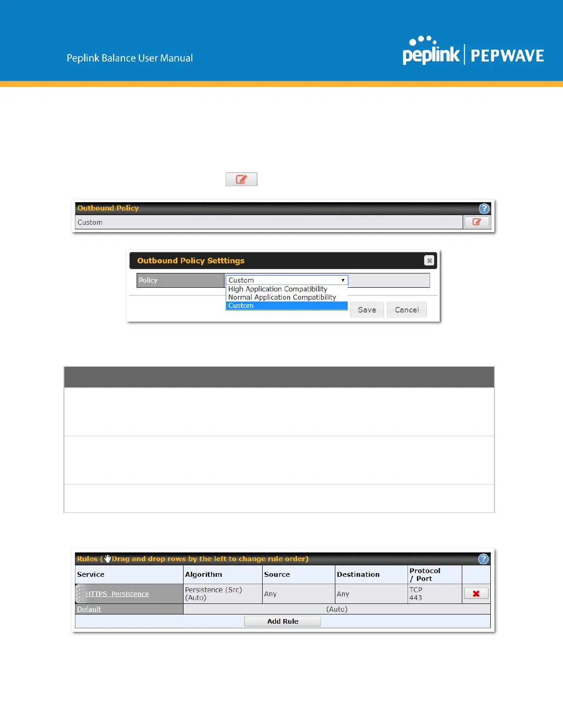The height and width of the screenshot is (728, 563).
Task: Close the Outbound Policy Settings dialog
Action: [429, 261]
